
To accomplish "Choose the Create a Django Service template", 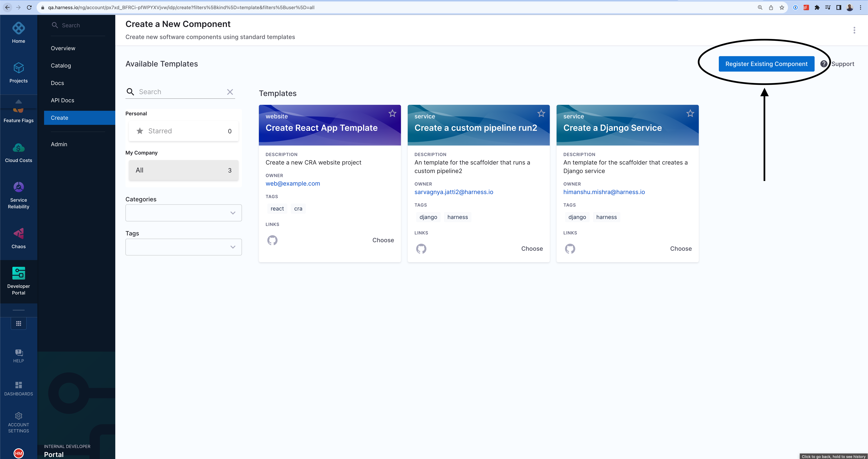I will [681, 248].
